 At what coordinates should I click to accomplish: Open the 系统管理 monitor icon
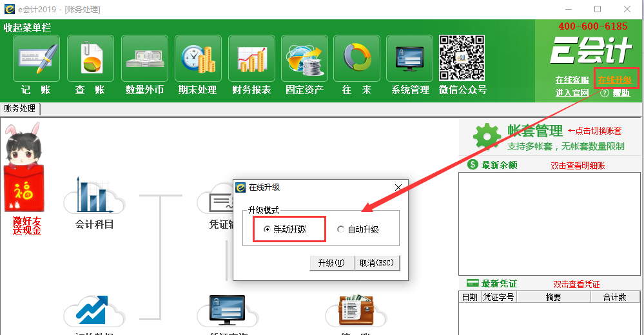click(409, 58)
